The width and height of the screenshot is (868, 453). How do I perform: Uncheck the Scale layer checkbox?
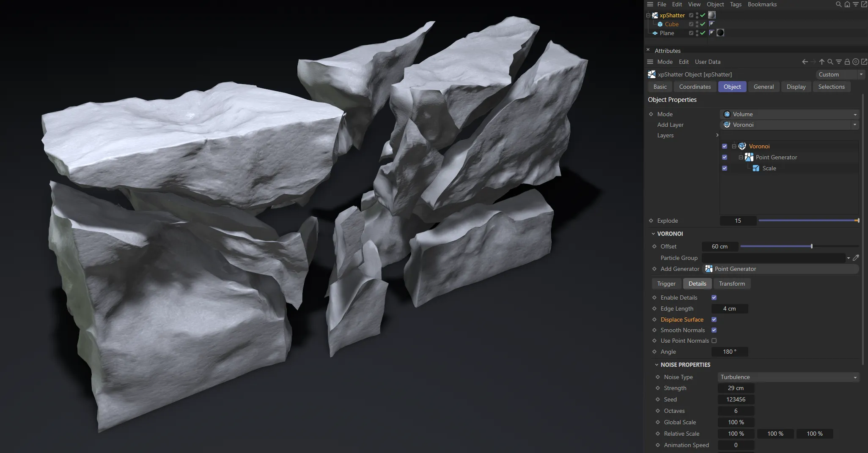pos(725,168)
